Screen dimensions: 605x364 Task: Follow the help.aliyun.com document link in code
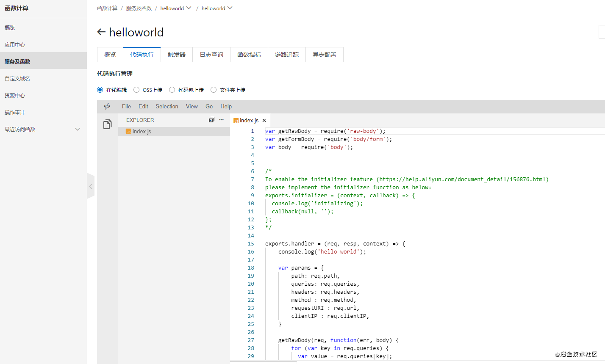click(462, 179)
